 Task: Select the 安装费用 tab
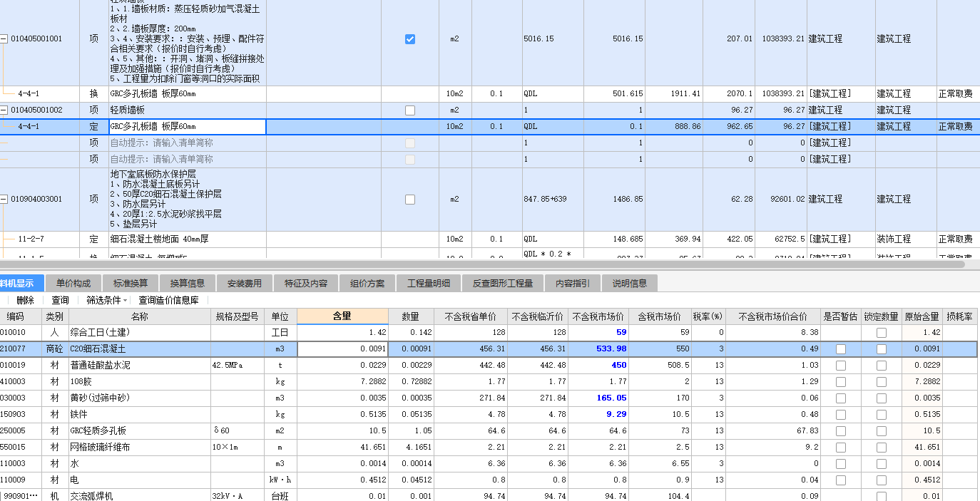[x=245, y=283]
